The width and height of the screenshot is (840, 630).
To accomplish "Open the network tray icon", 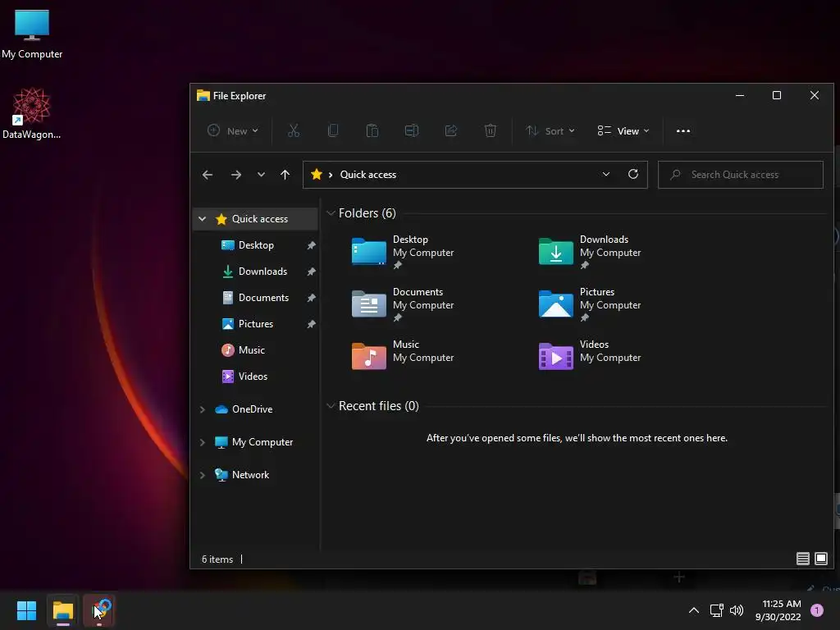I will (716, 610).
